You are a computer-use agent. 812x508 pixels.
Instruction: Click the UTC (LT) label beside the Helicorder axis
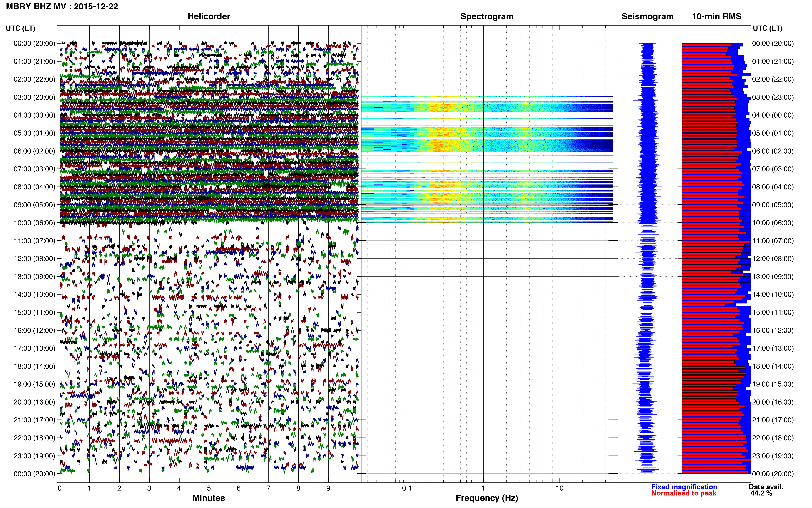(21, 28)
